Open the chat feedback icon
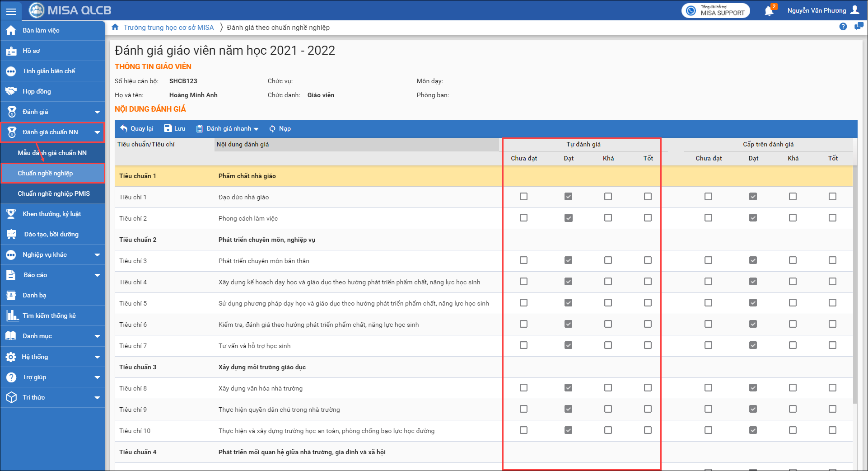868x471 pixels. (859, 27)
